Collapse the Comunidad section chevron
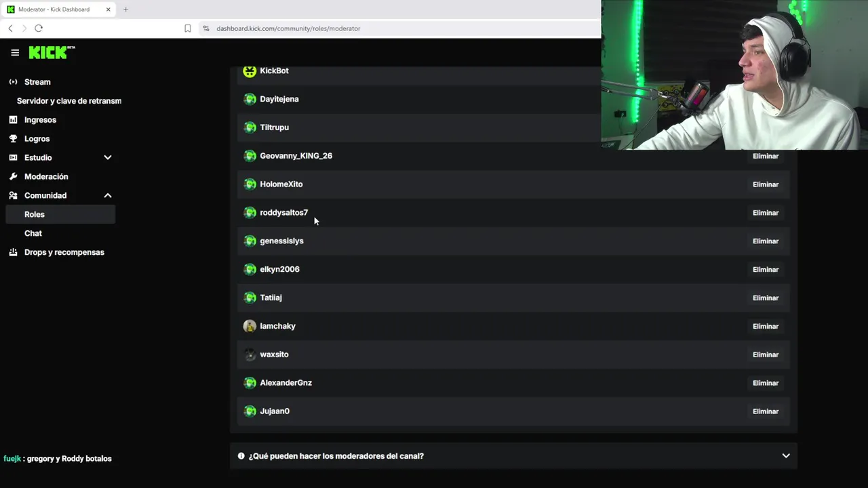Image resolution: width=868 pixels, height=488 pixels. pos(107,196)
